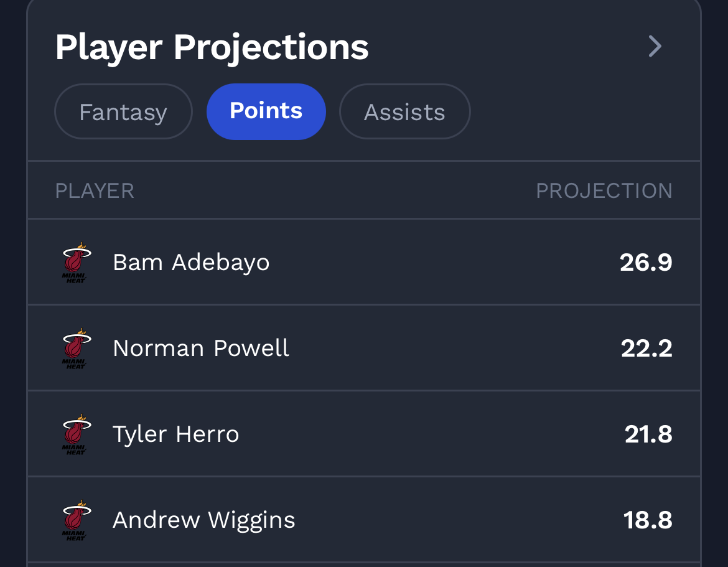
Task: Tap the Andrew Wiggins name
Action: [x=203, y=520]
